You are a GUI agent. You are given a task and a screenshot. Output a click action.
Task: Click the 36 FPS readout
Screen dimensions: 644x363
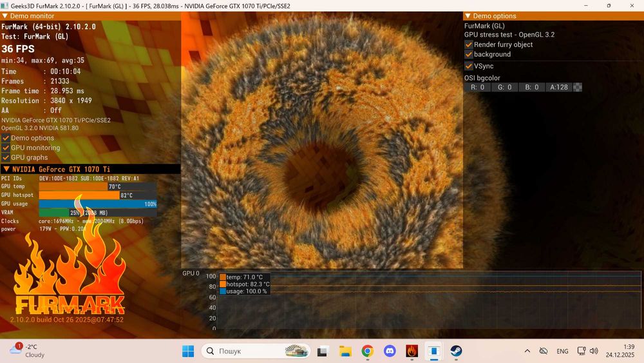click(x=18, y=48)
